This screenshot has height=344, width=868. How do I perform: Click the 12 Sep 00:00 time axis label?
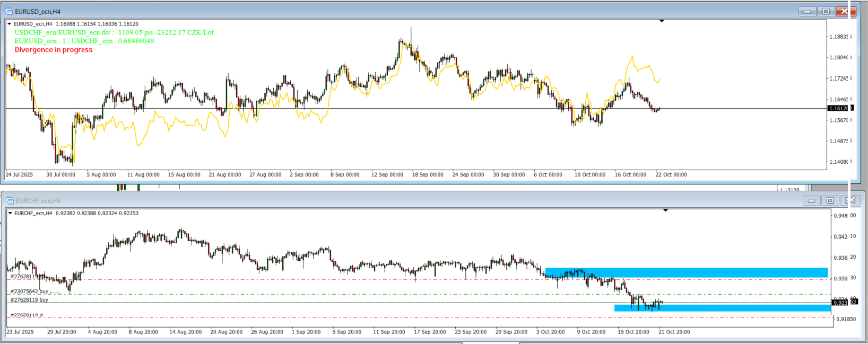click(x=387, y=174)
